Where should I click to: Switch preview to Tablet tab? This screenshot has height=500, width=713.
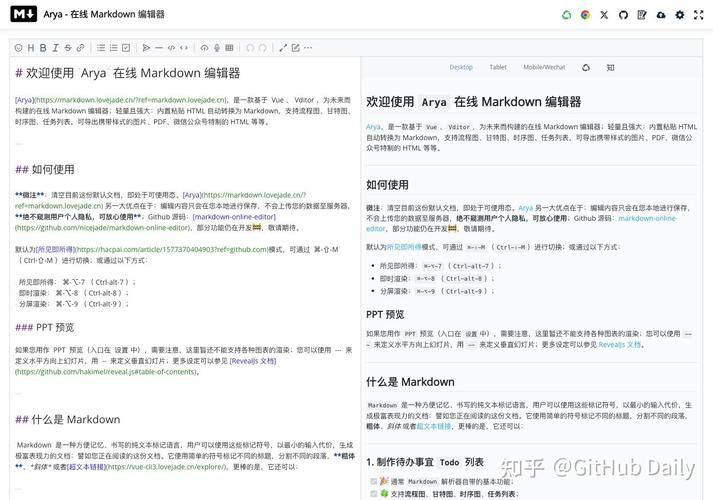point(498,67)
